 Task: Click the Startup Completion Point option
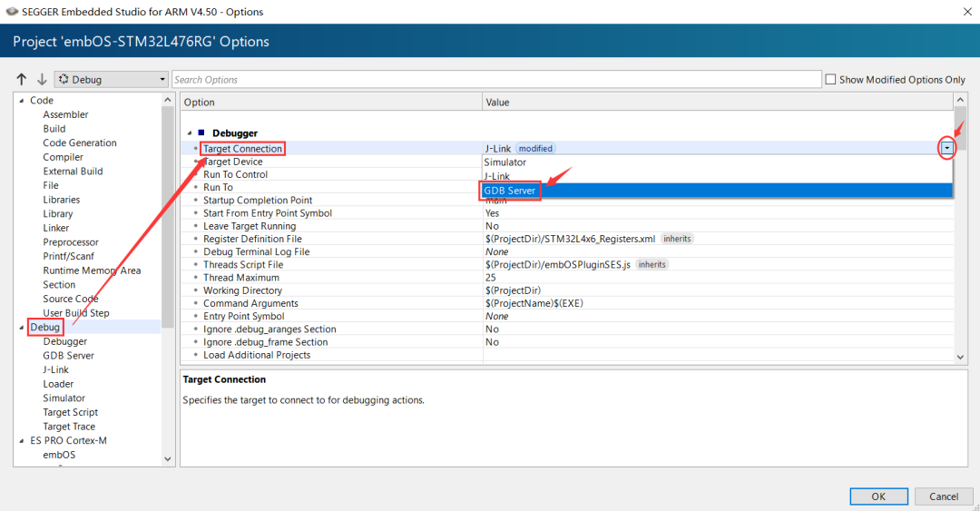click(x=258, y=201)
